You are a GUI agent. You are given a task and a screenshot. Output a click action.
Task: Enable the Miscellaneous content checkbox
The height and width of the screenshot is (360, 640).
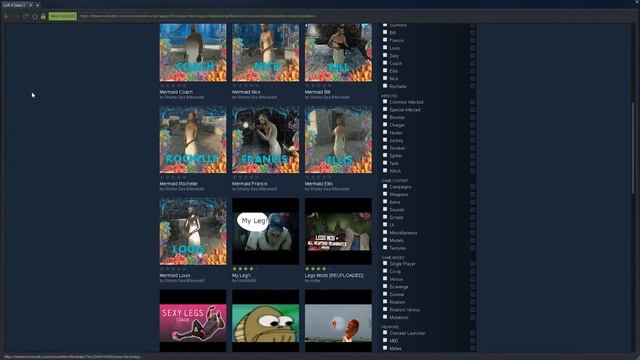(385, 233)
